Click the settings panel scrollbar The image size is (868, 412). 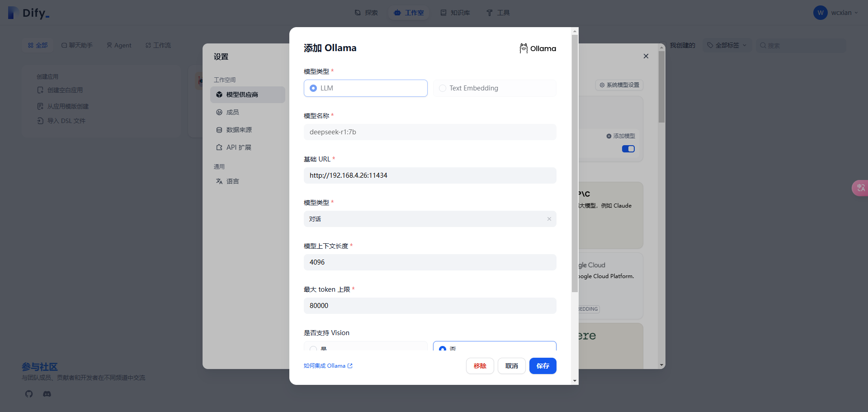tap(662, 87)
